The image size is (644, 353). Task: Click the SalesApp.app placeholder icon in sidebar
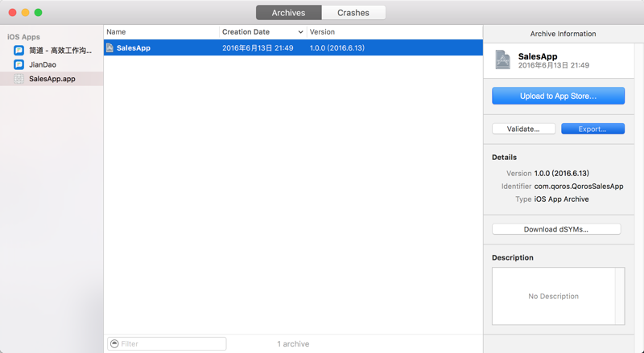pos(19,79)
